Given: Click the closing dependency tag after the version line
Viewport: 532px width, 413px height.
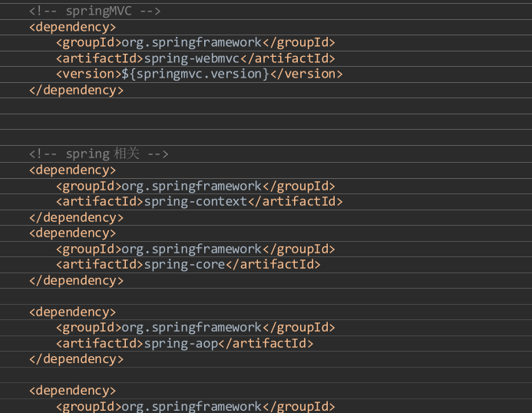Looking at the screenshot, I should tap(76, 90).
